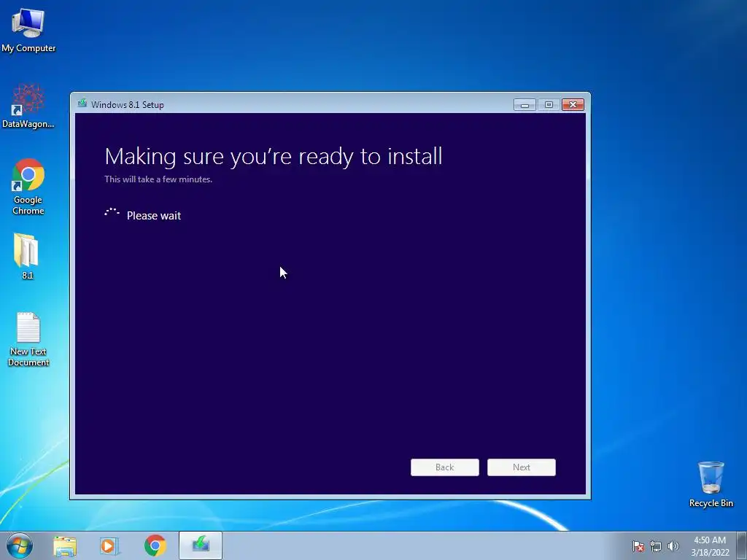This screenshot has width=747, height=560.
Task: Select the New Text Document file icon
Action: coord(28,339)
